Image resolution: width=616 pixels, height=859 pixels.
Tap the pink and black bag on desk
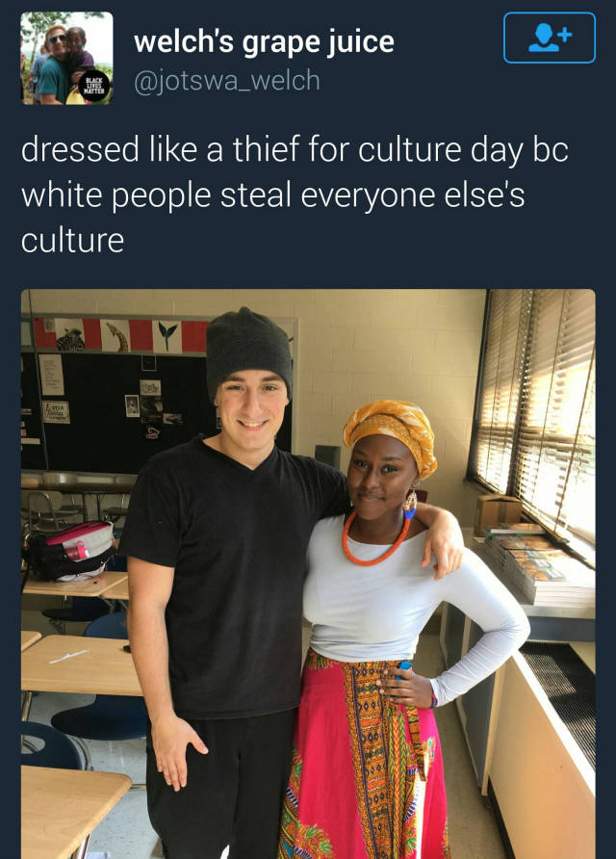(72, 551)
